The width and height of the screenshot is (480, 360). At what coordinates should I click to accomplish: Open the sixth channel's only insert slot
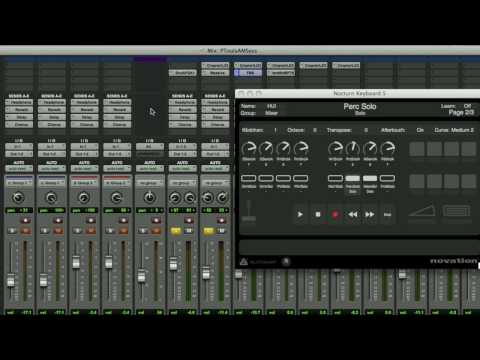[182, 73]
